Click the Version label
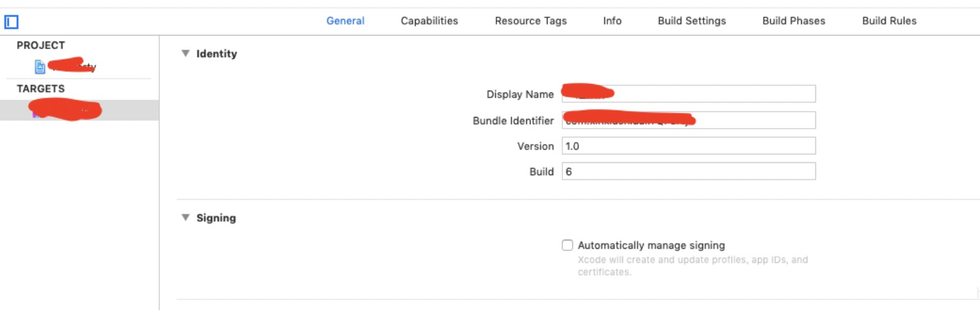Image resolution: width=980 pixels, height=318 pixels. 536,146
